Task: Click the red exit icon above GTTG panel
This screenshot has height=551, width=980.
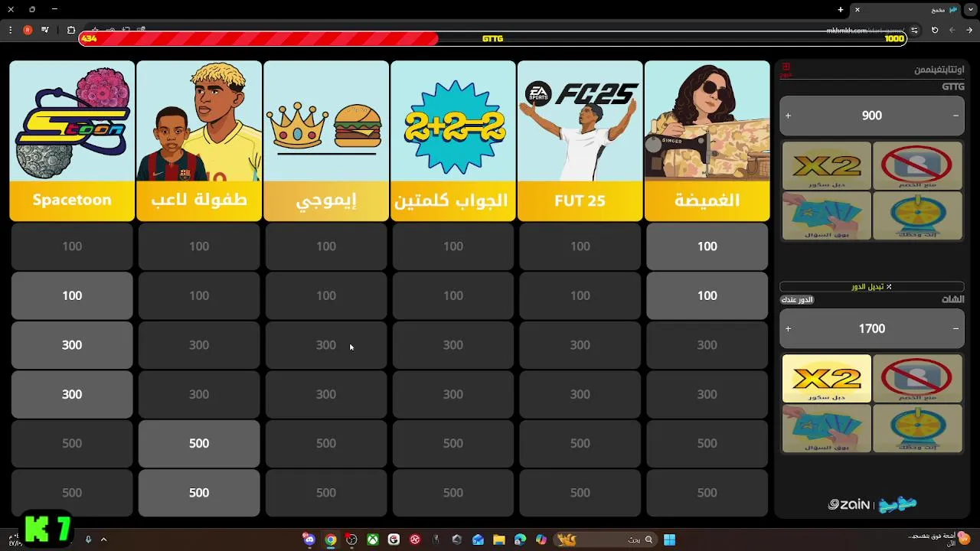Action: coord(786,70)
